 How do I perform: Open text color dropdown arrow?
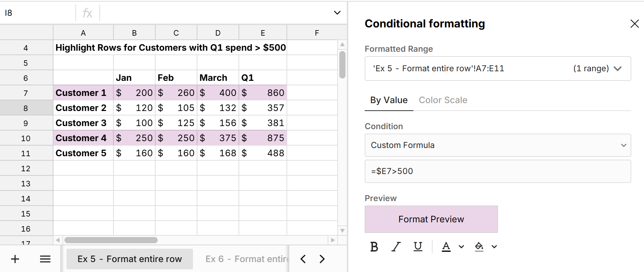[x=461, y=247]
